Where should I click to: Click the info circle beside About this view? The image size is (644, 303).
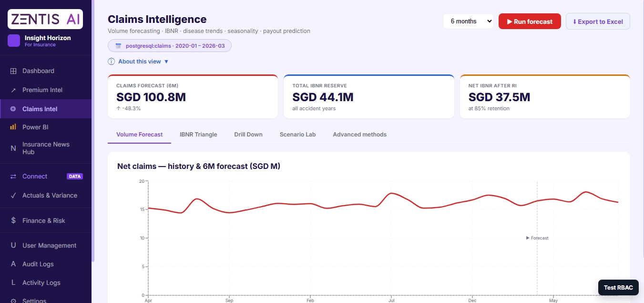(x=112, y=62)
